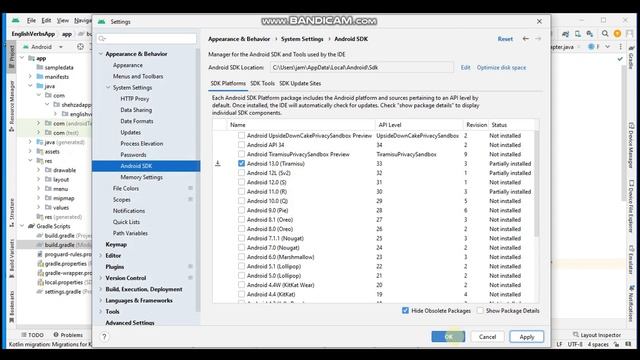Check the Android 12L (Sv2) checkbox
Viewport: 640px width, 360px height.
(x=241, y=173)
